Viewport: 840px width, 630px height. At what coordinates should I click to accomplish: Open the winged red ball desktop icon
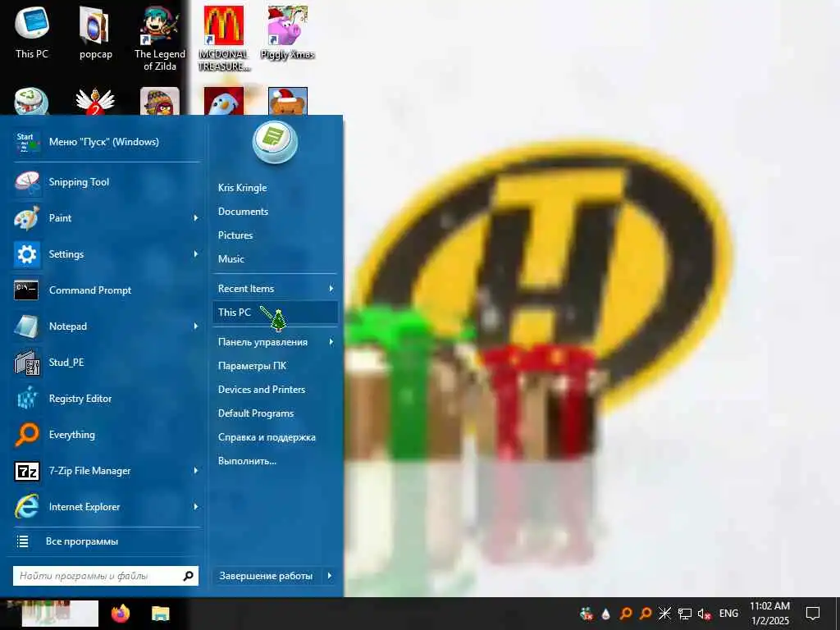pyautogui.click(x=95, y=101)
